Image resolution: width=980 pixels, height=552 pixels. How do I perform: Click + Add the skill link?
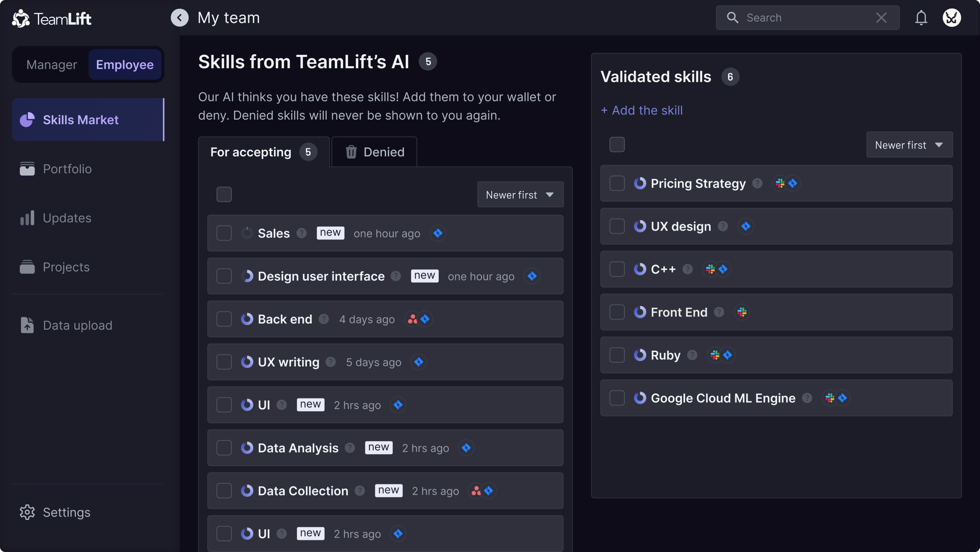click(x=641, y=110)
